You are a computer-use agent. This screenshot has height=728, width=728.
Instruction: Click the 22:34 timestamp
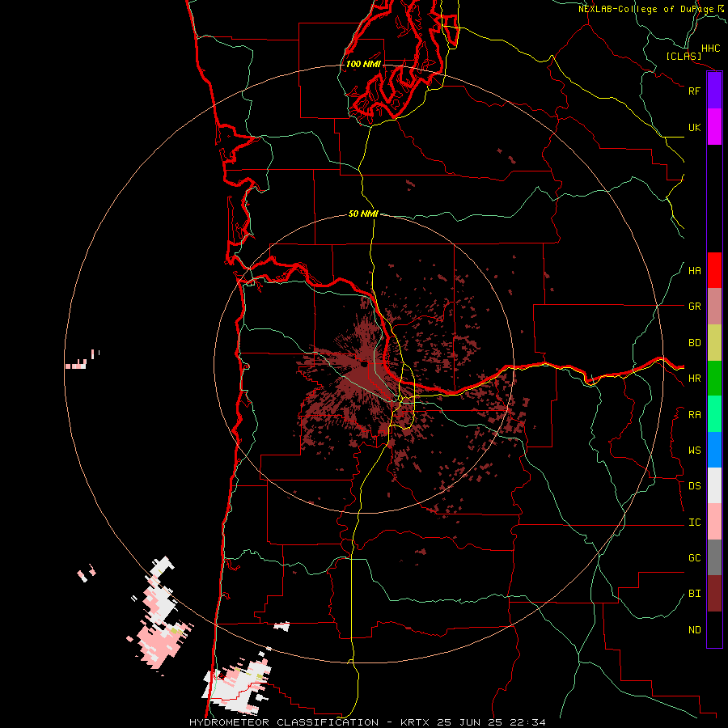[529, 722]
